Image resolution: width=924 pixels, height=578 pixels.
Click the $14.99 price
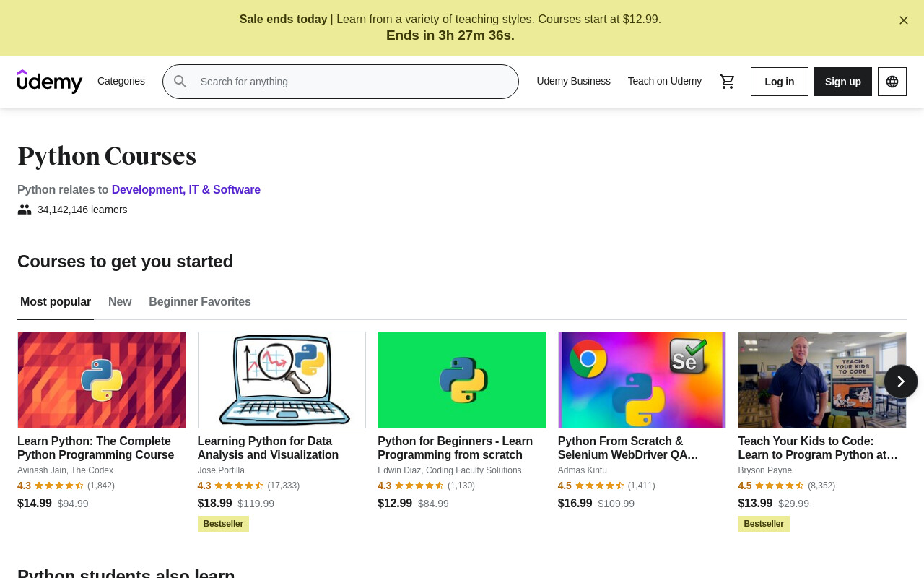pos(35,504)
